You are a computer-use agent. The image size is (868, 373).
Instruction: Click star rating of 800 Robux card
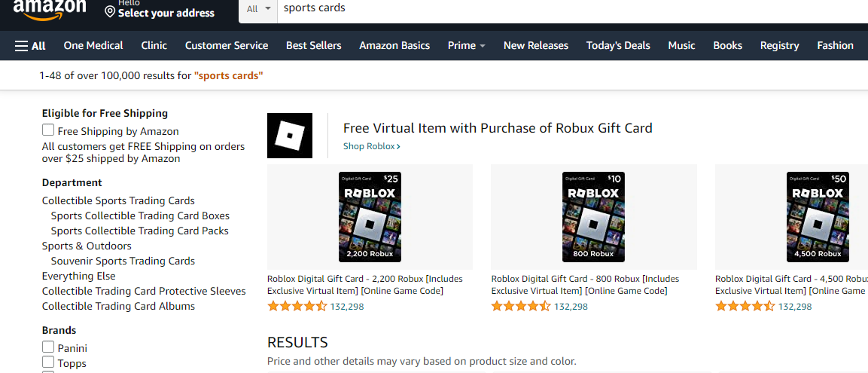point(521,307)
